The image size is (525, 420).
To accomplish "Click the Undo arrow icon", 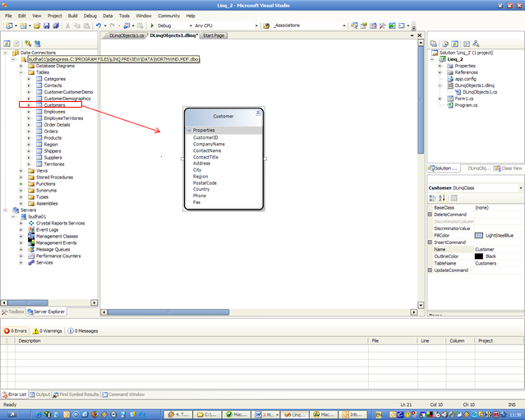I will click(99, 25).
